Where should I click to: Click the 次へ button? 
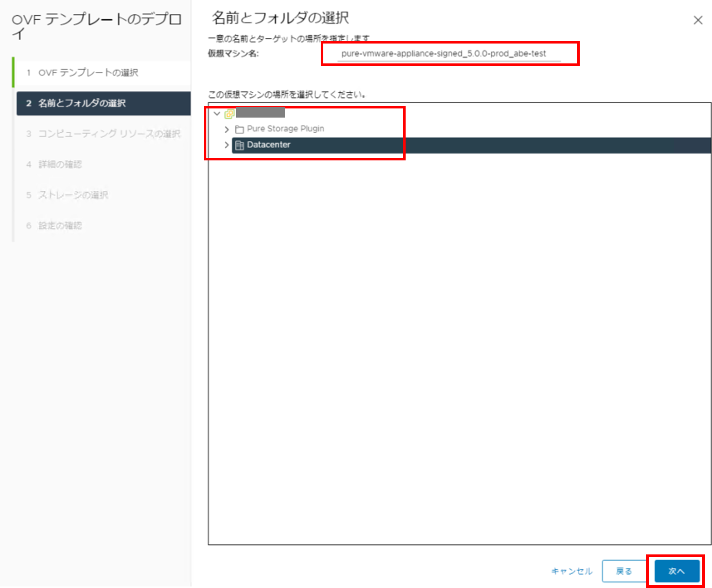tap(676, 571)
